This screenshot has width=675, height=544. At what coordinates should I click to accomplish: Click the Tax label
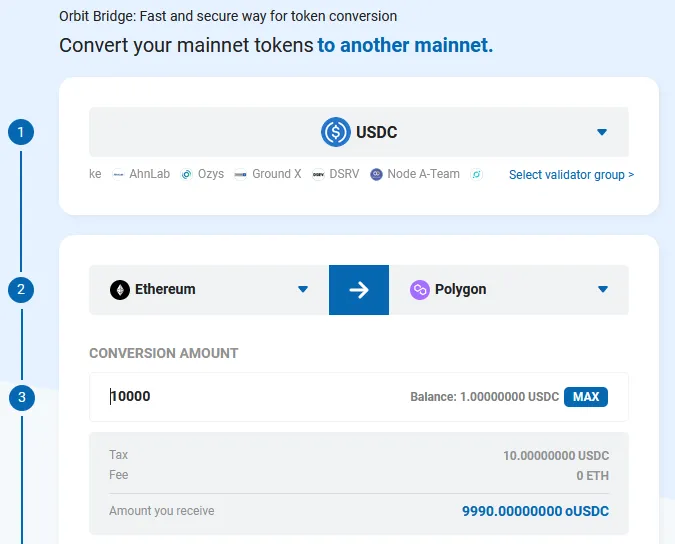[x=118, y=455]
